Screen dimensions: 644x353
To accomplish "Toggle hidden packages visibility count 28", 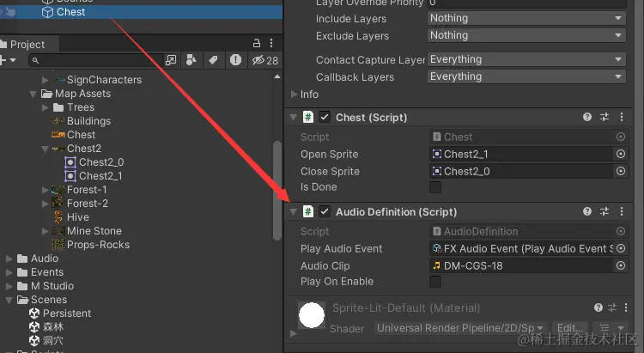I will (265, 60).
